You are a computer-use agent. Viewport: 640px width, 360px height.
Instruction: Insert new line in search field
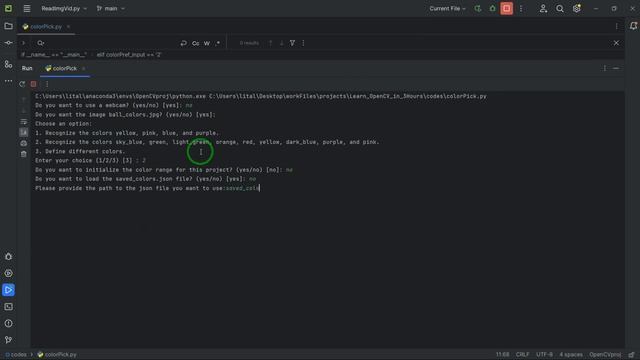point(184,43)
